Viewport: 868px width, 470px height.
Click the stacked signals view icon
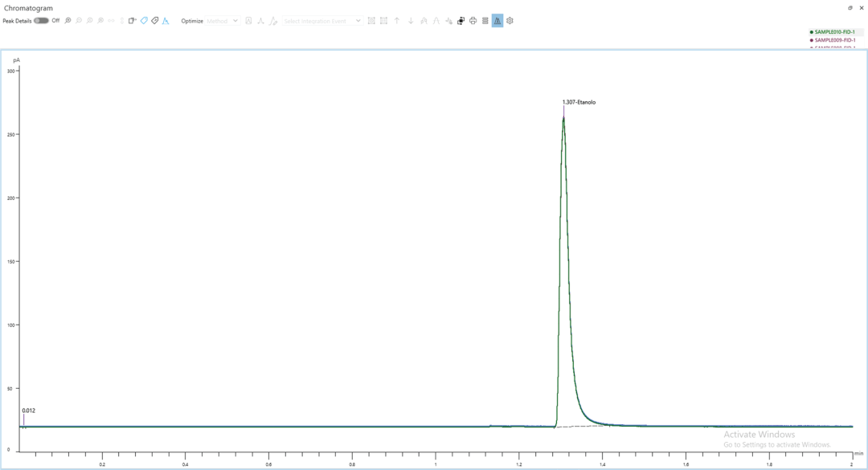click(x=485, y=20)
